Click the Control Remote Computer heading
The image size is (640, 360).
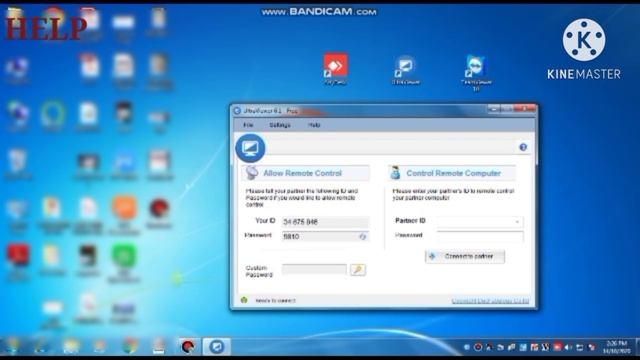click(453, 173)
